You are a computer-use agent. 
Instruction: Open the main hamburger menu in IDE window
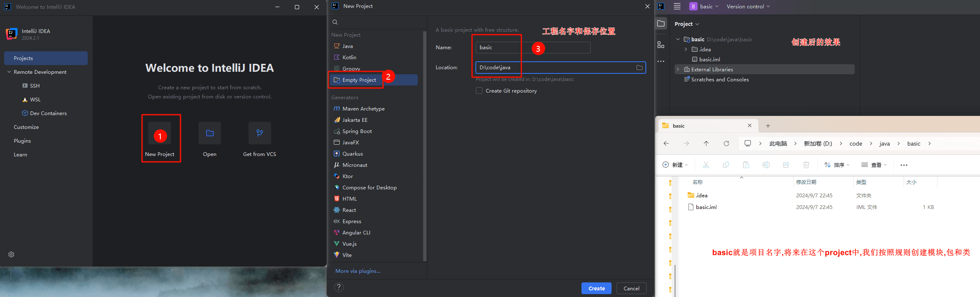pos(677,6)
